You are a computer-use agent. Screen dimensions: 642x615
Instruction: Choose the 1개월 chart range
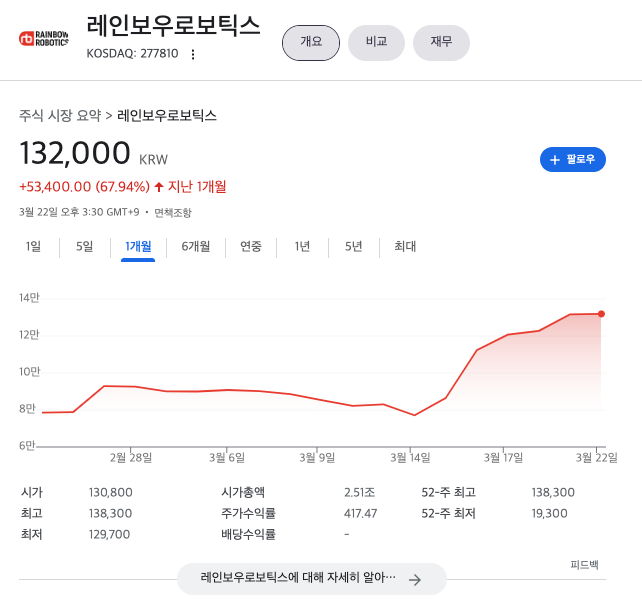pyautogui.click(x=138, y=246)
